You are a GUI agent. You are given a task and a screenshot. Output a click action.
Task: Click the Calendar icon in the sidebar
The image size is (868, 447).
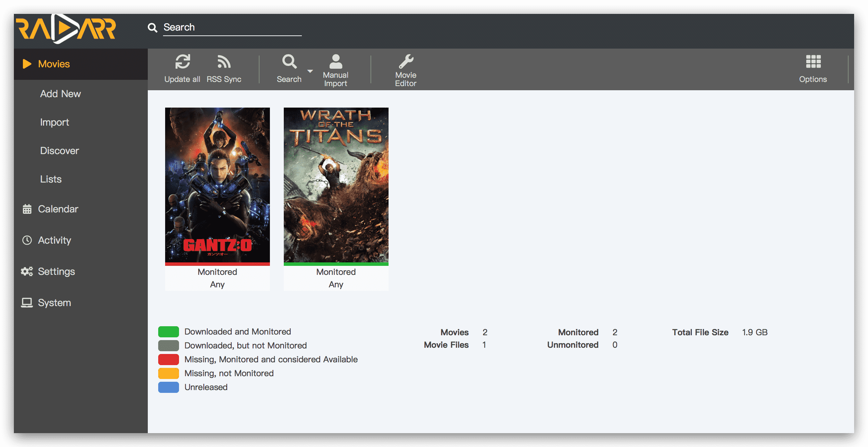click(x=27, y=209)
